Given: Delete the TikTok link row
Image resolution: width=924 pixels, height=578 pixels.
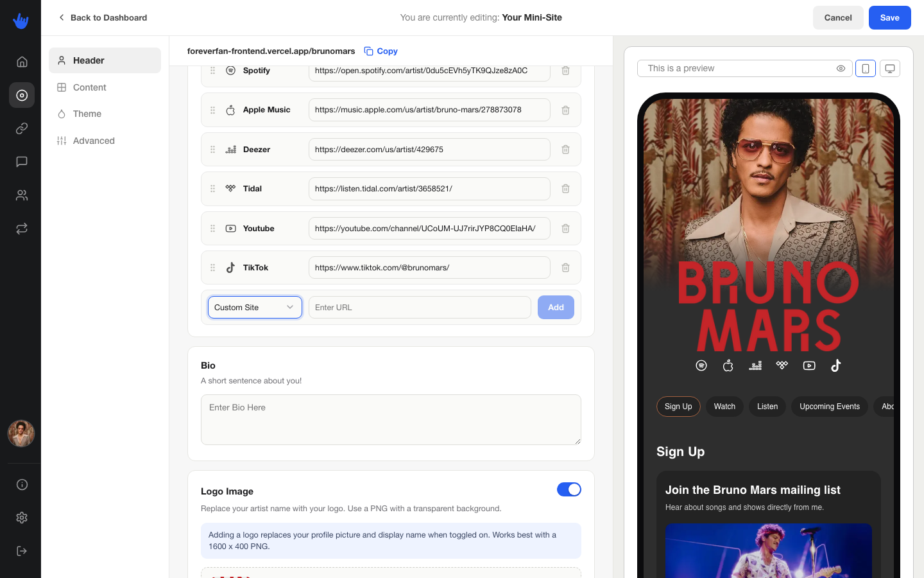Looking at the screenshot, I should click(x=565, y=268).
